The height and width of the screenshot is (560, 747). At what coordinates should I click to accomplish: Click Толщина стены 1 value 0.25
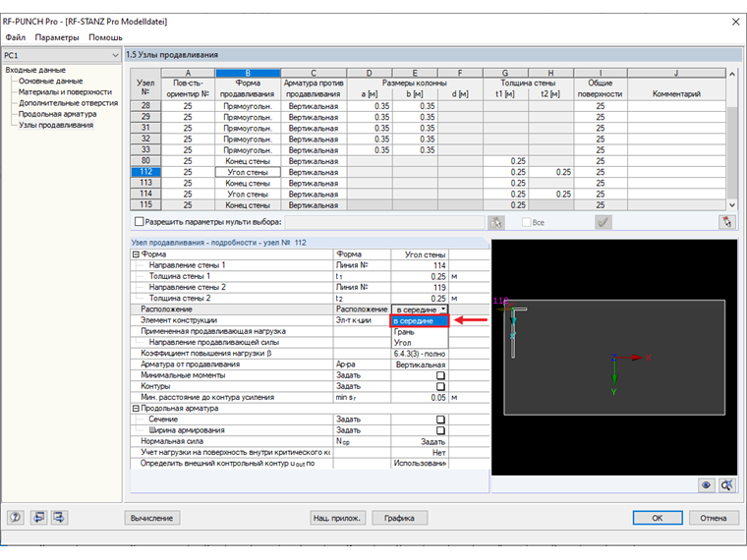(420, 276)
